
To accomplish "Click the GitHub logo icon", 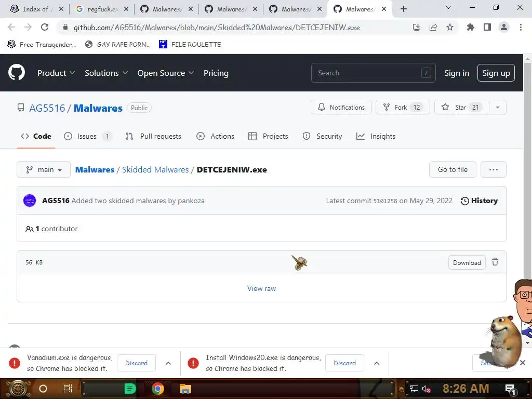I will click(17, 72).
